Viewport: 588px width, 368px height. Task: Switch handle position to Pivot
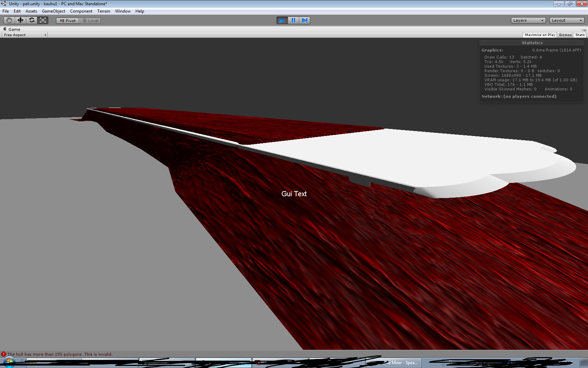click(67, 20)
